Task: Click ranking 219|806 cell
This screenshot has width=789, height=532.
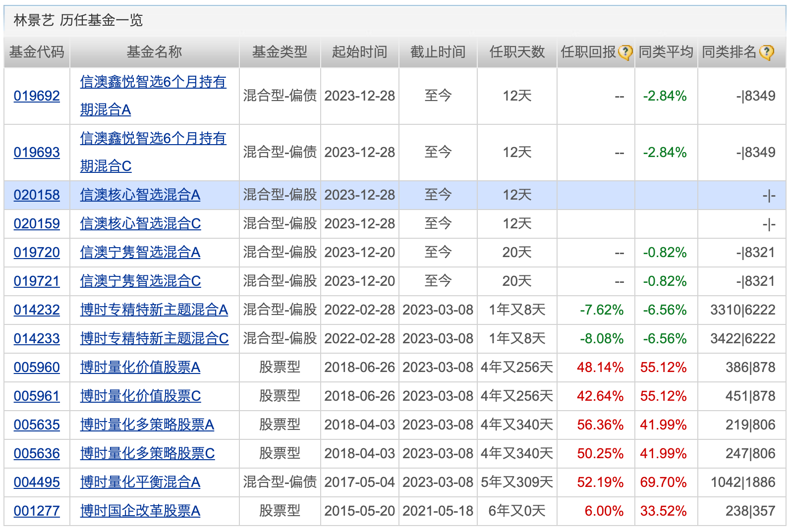Action: [750, 425]
